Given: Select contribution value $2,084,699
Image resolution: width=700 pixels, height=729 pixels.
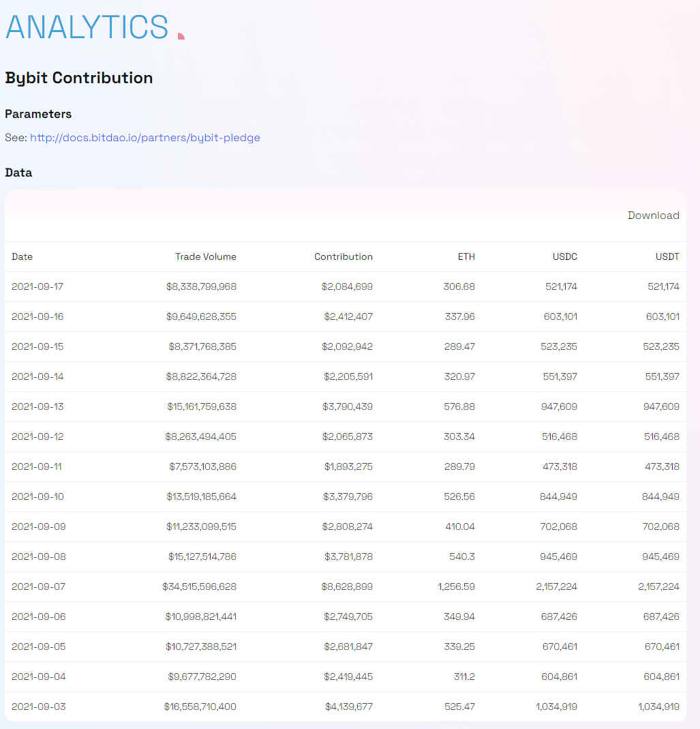Looking at the screenshot, I should (347, 286).
